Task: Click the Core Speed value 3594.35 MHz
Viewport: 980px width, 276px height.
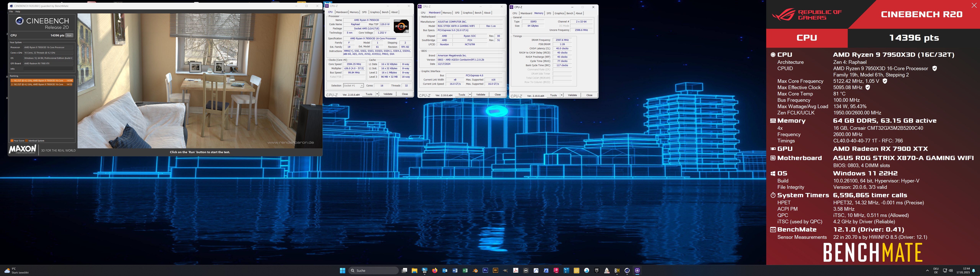Action: (354, 64)
